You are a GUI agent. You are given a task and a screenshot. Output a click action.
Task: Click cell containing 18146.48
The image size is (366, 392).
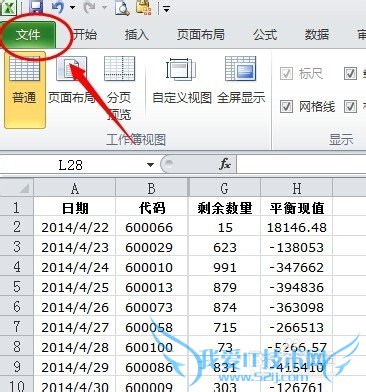tap(297, 227)
